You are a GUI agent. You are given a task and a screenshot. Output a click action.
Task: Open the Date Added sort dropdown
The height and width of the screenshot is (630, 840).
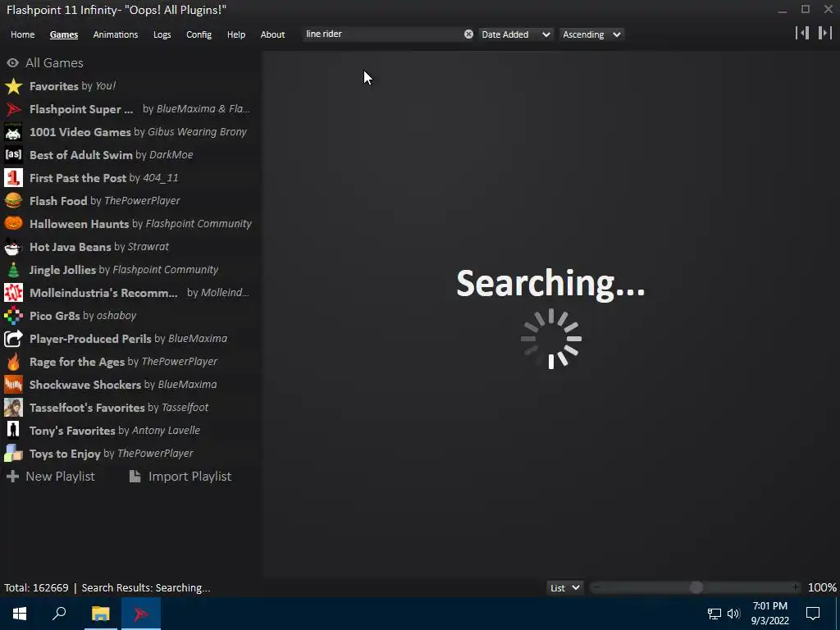click(515, 34)
